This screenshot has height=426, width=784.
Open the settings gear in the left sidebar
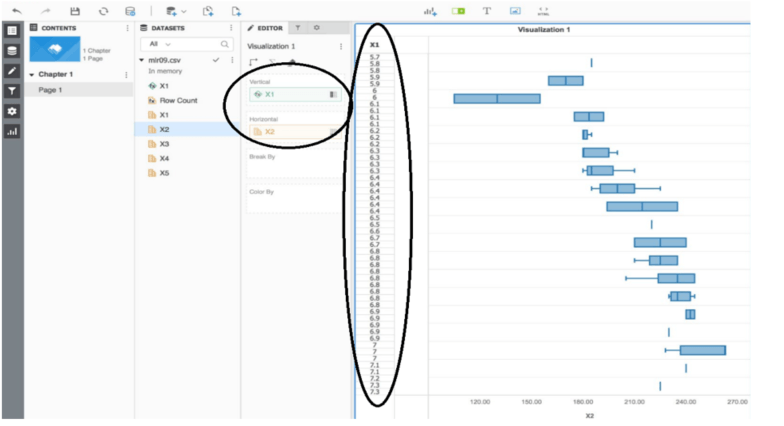click(12, 111)
